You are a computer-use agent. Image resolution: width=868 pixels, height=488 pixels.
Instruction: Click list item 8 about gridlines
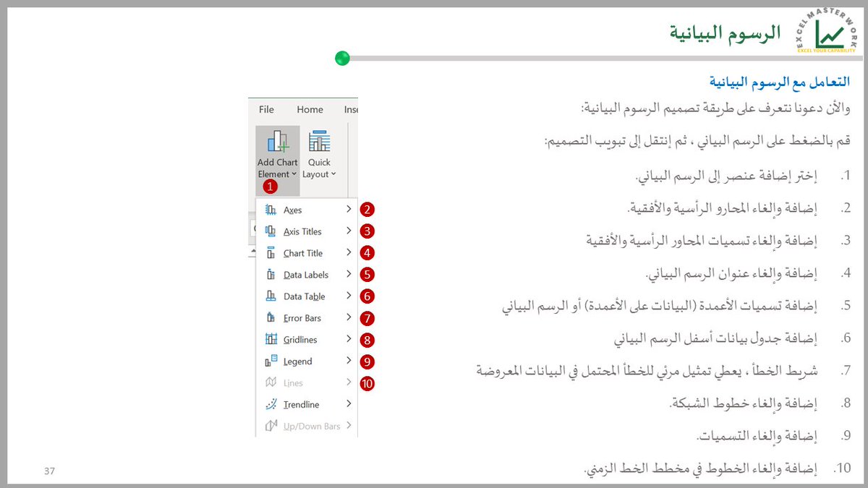761,403
